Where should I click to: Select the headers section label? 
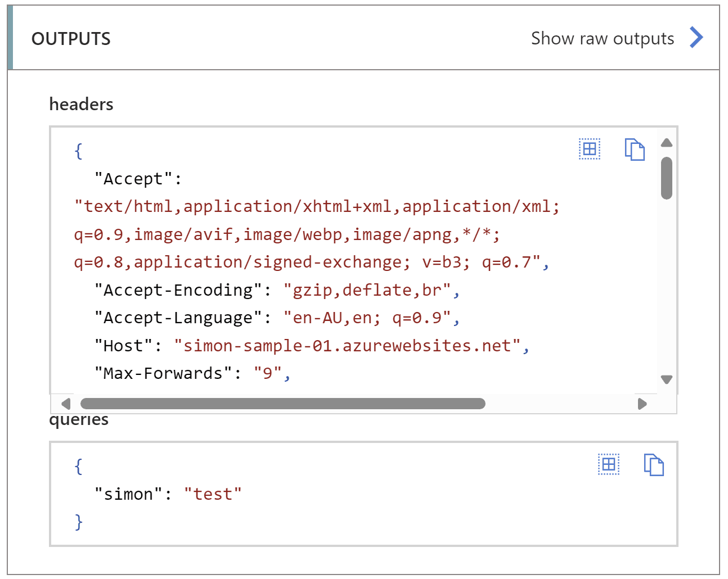(81, 104)
